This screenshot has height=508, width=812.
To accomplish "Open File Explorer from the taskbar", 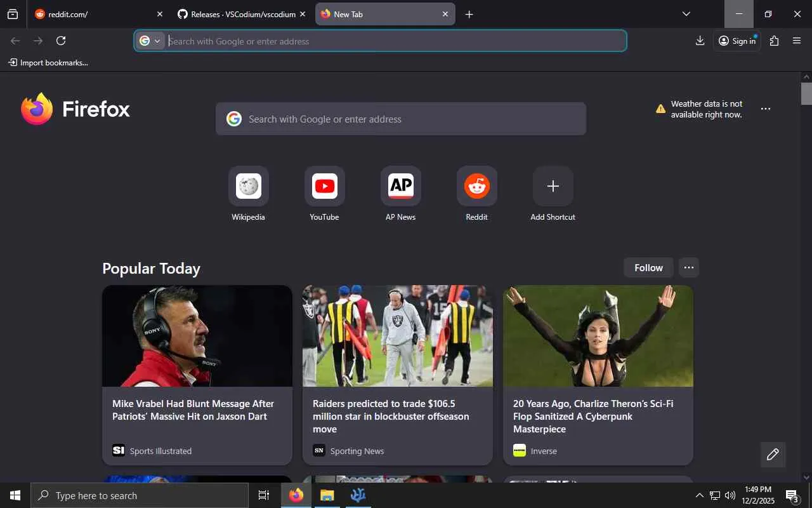I will tap(327, 495).
